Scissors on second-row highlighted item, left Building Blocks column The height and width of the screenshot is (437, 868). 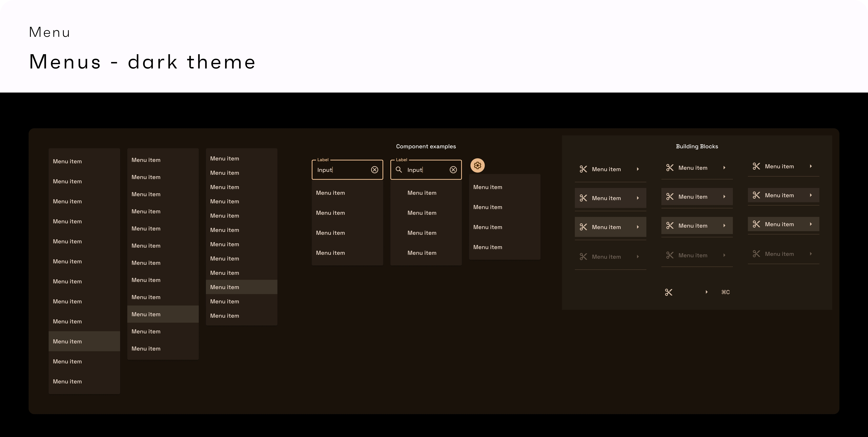pos(583,198)
